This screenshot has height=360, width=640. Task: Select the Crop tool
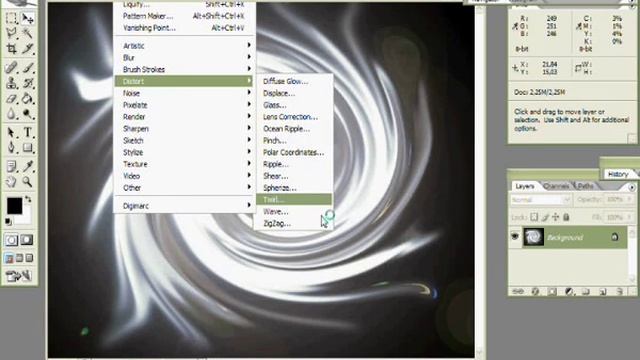[x=11, y=49]
